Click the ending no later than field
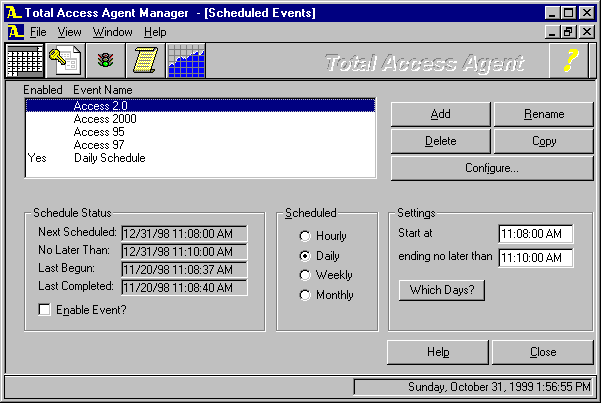Viewport: 601px width, 410px height. pos(536,257)
